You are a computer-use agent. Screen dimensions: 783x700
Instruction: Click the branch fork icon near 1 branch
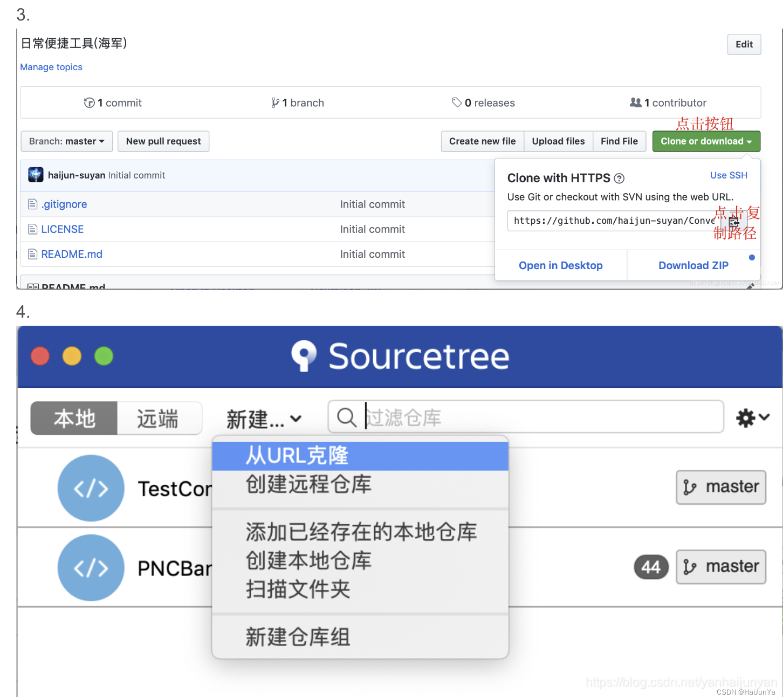[275, 102]
